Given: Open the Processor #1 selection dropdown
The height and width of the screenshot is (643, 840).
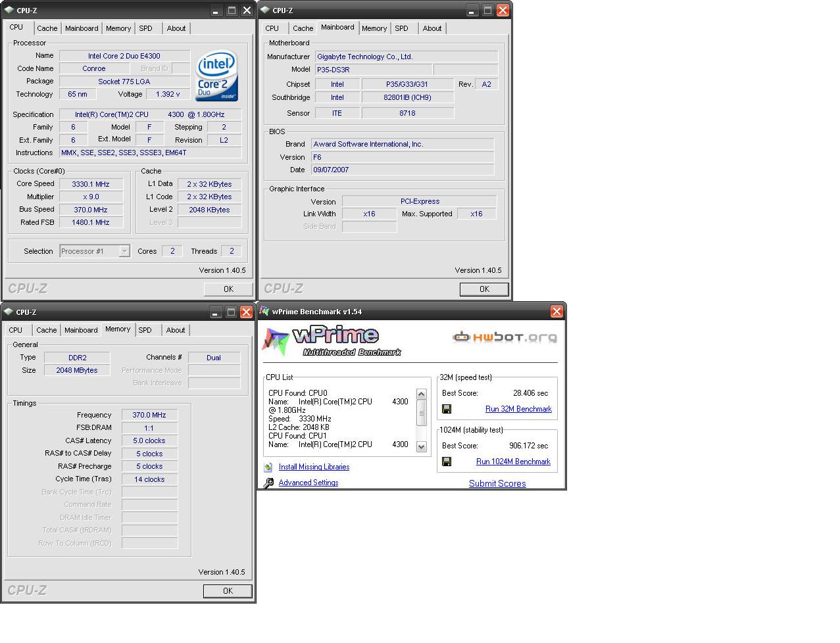Looking at the screenshot, I should pos(124,251).
